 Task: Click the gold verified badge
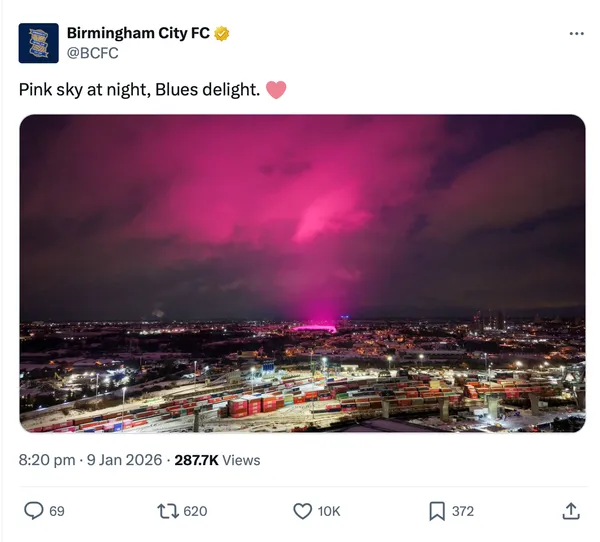(x=222, y=33)
